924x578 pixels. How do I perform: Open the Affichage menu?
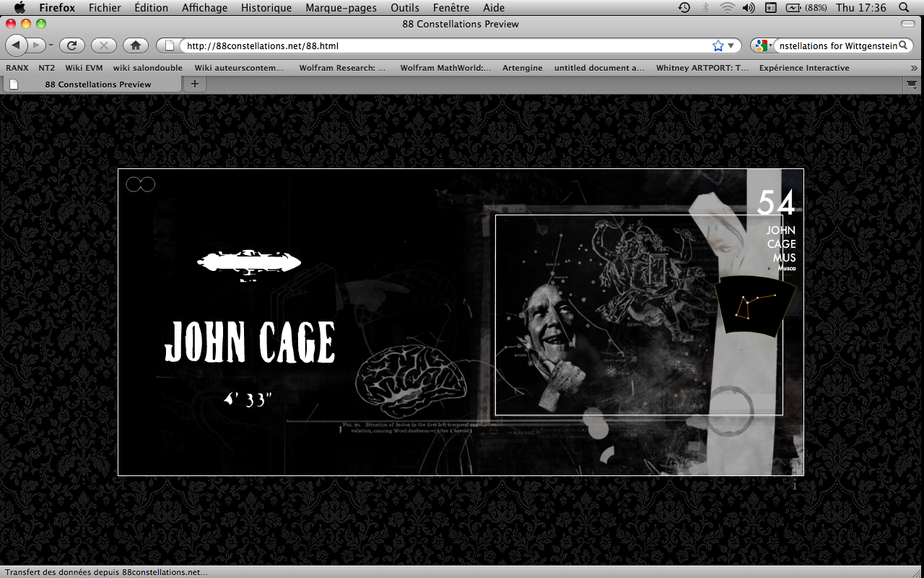coord(204,8)
